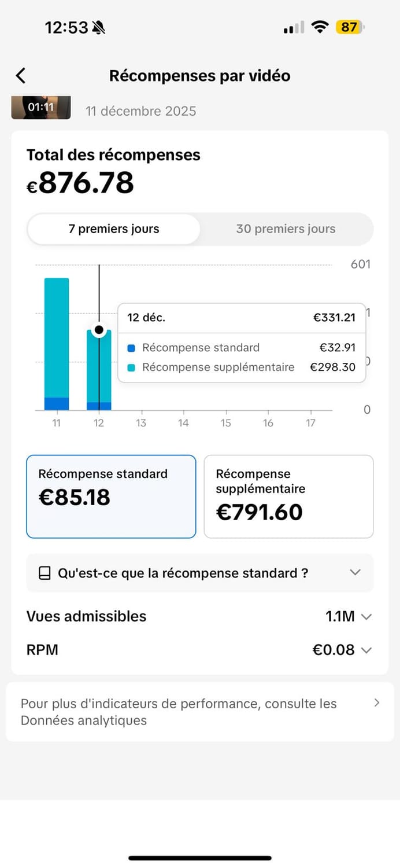
Task: Click the book icon beside the standard reward question
Action: [45, 573]
